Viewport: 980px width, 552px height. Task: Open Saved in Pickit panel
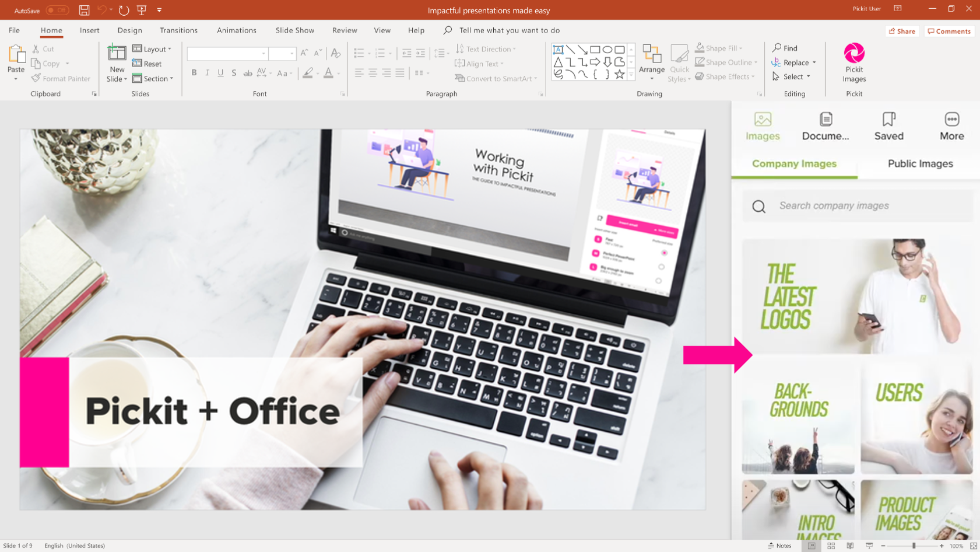pos(888,126)
